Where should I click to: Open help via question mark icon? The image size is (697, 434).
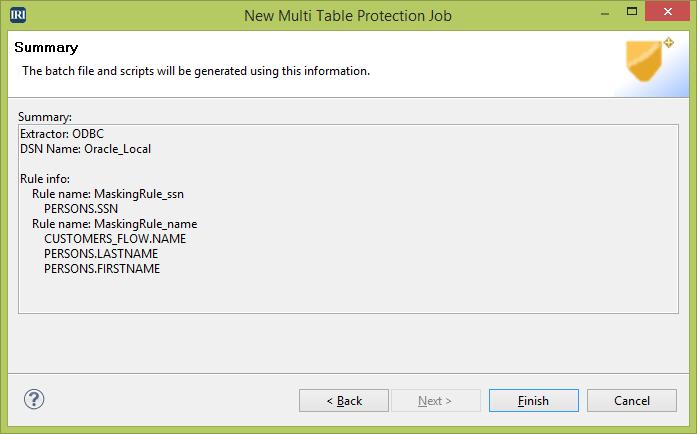click(x=34, y=399)
